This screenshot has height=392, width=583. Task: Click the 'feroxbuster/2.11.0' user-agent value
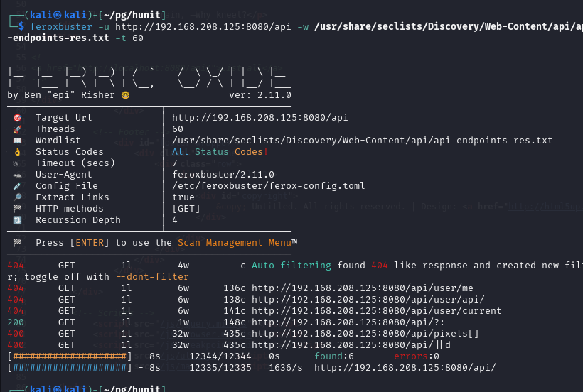click(223, 175)
